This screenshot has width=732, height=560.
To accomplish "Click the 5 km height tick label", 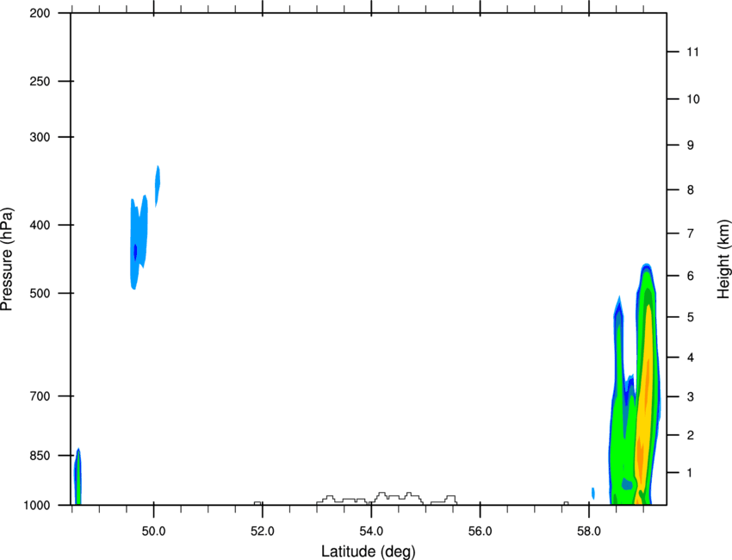I will coord(691,317).
